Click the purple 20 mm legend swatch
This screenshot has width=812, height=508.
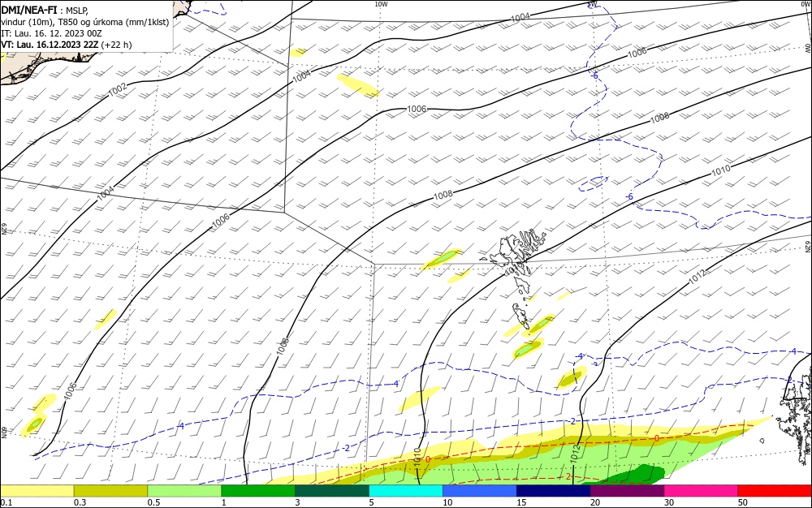coord(627,491)
